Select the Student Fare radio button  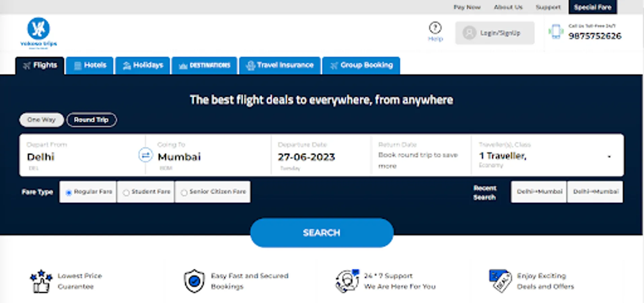pyautogui.click(x=126, y=193)
